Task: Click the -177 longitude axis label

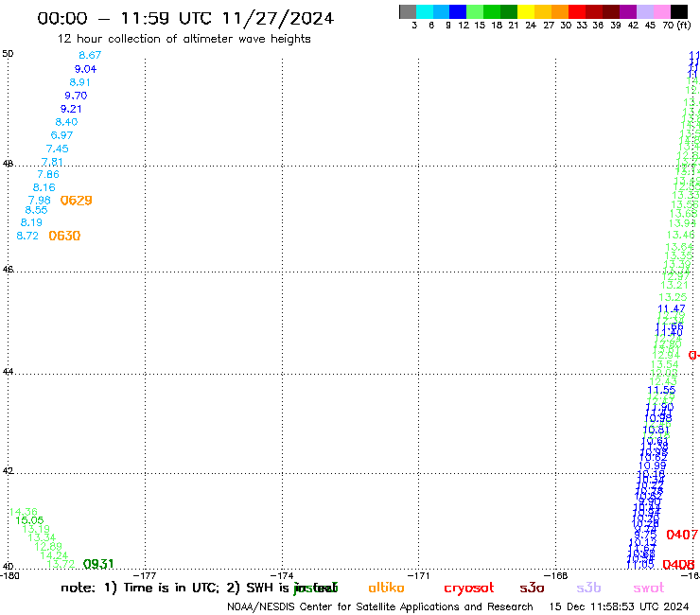Action: click(145, 576)
